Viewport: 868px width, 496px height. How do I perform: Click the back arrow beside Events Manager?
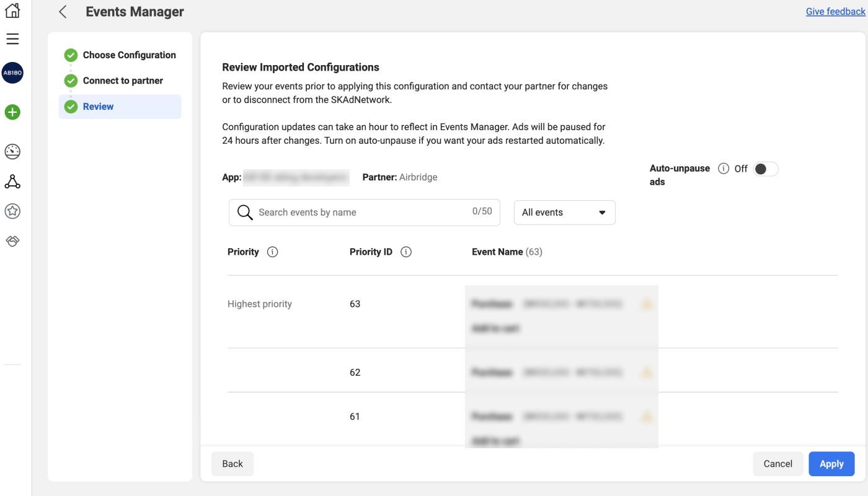[x=63, y=12]
